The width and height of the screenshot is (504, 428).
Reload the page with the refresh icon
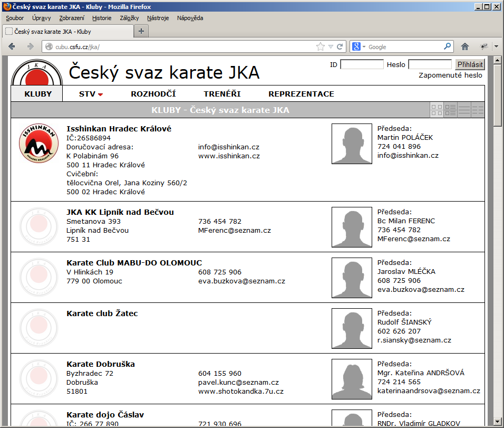click(340, 47)
